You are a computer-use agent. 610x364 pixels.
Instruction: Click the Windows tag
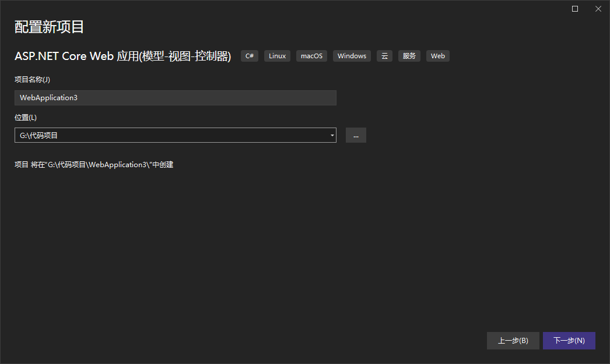coord(352,56)
